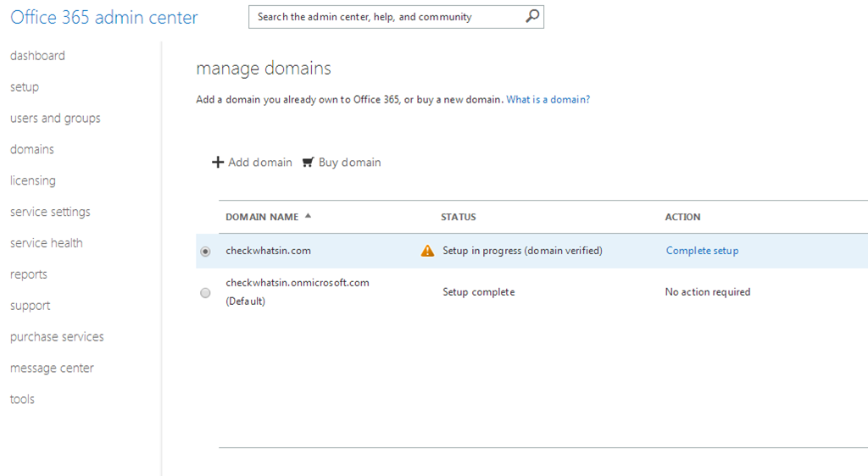Click the plus icon for Add domain
Image resolution: width=868 pixels, height=476 pixels.
click(x=218, y=162)
